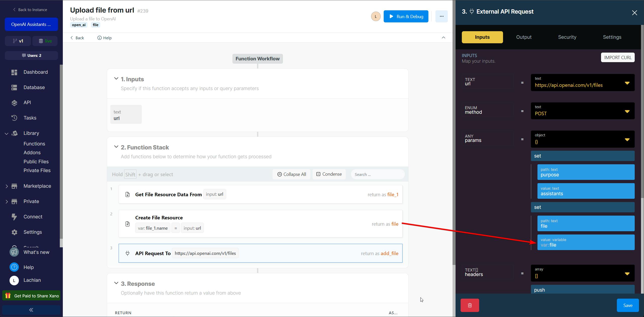Open the Security tab

pyautogui.click(x=567, y=37)
